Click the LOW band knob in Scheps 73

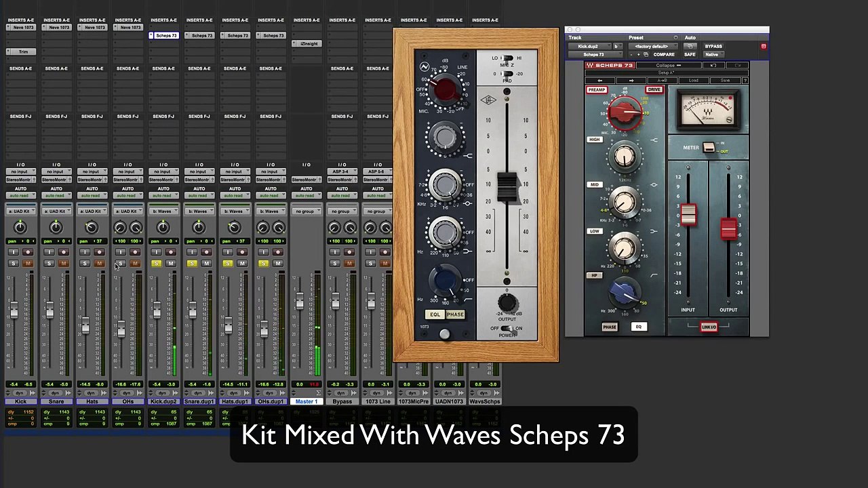(x=625, y=248)
